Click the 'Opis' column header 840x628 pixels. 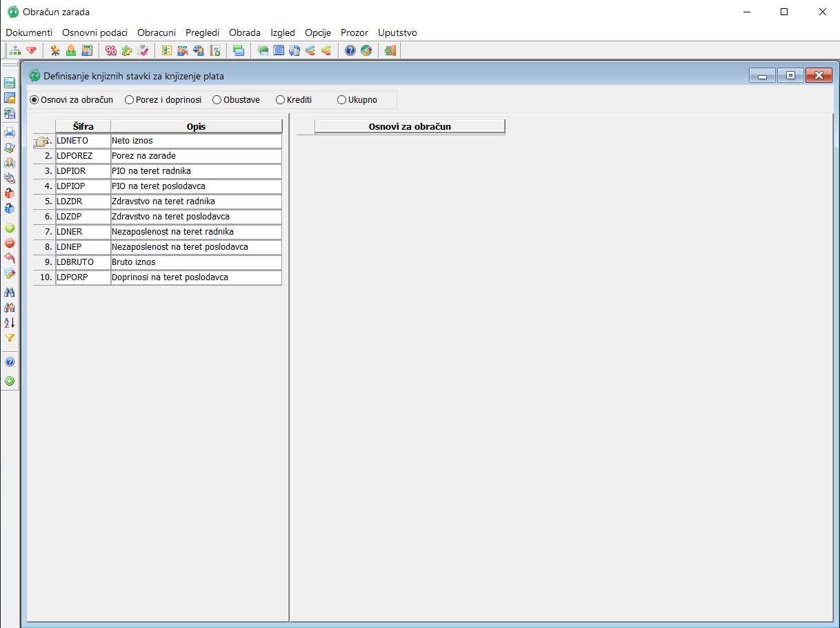(196, 126)
